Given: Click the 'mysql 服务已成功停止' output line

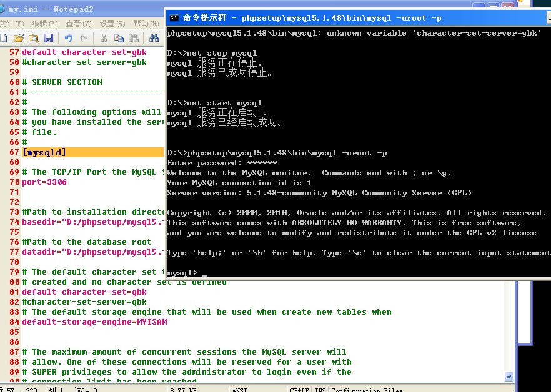Looking at the screenshot, I should (219, 74).
